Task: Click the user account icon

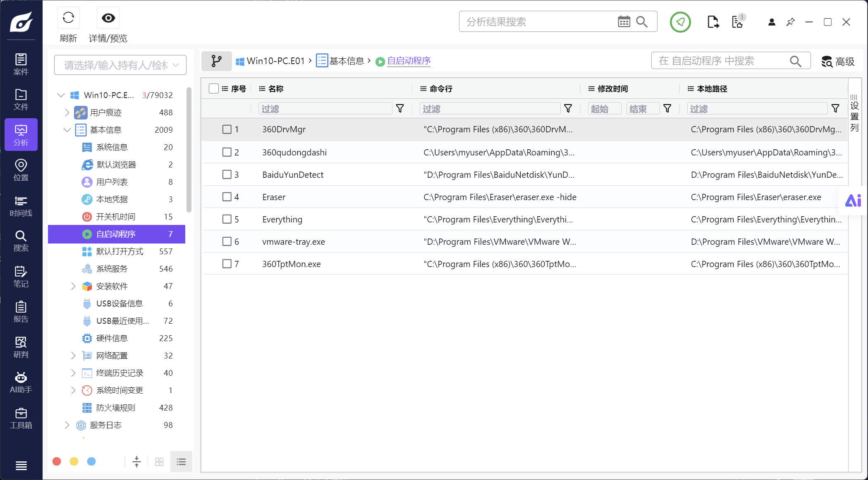Action: tap(771, 22)
